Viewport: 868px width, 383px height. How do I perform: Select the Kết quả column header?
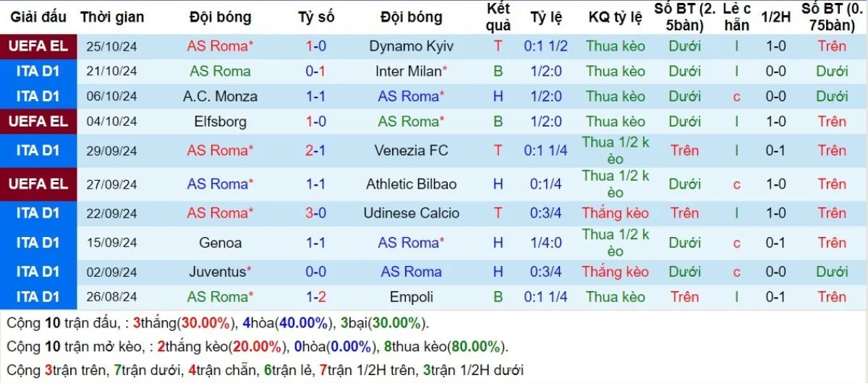click(x=498, y=17)
